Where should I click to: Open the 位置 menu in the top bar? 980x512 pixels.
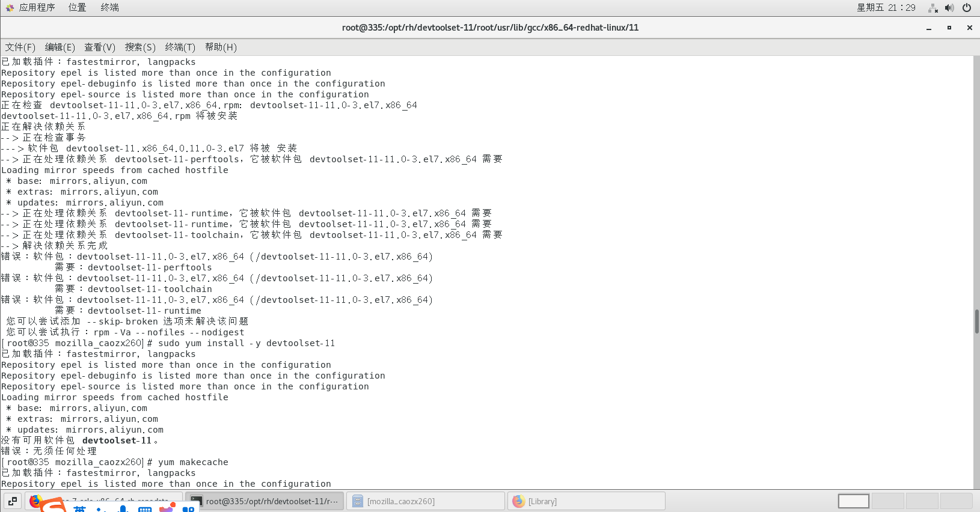tap(77, 8)
